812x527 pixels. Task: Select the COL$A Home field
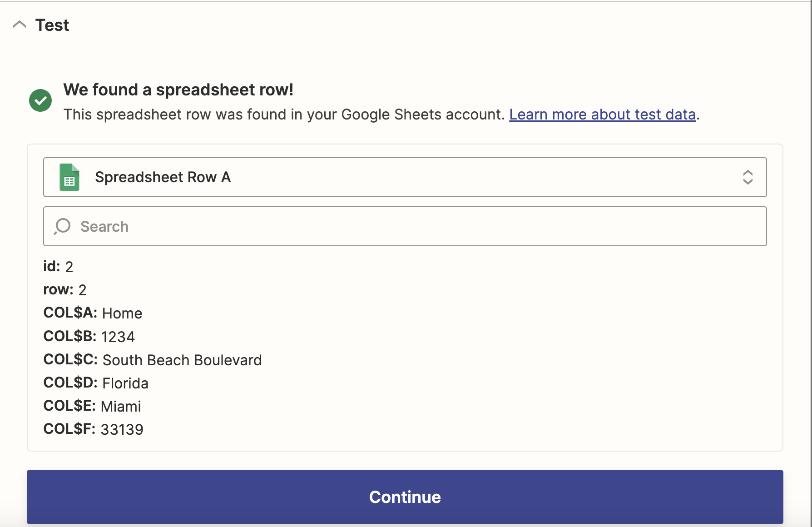click(93, 313)
